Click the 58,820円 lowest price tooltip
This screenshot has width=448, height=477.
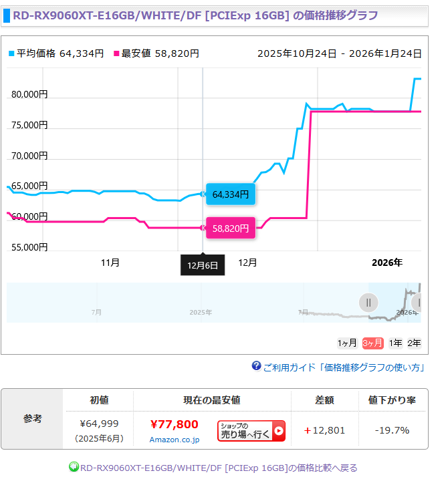(x=231, y=228)
